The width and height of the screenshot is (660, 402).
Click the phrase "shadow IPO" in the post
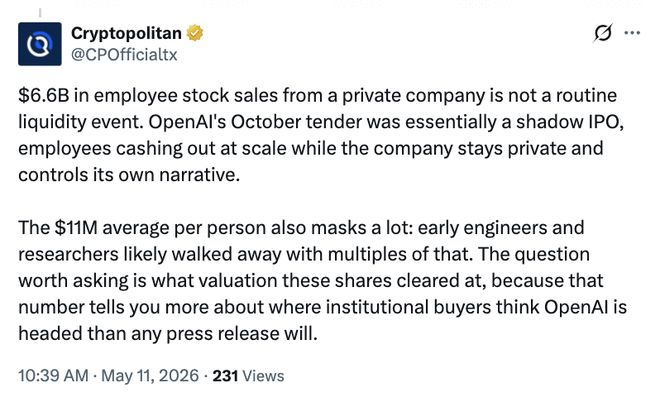568,122
